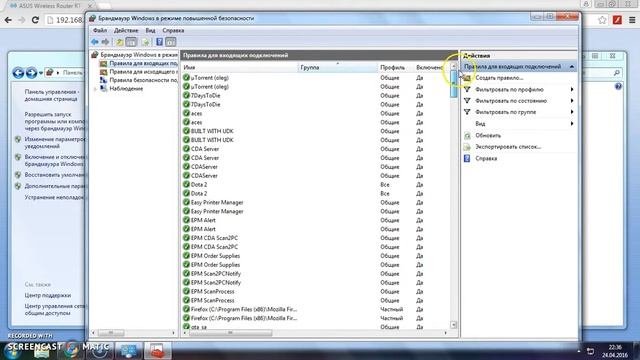
Task: Sort by the Включено column header
Action: pyautogui.click(x=432, y=67)
